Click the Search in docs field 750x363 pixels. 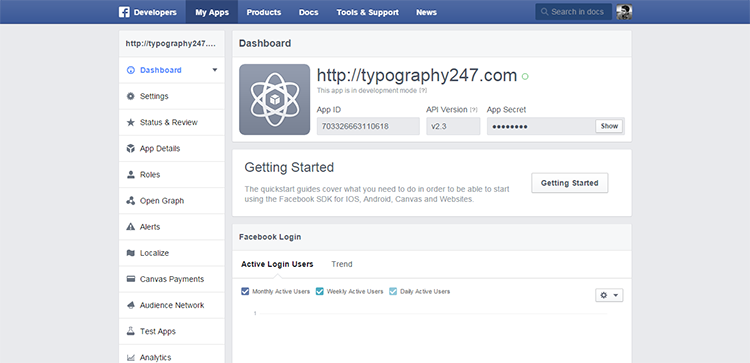pyautogui.click(x=574, y=12)
